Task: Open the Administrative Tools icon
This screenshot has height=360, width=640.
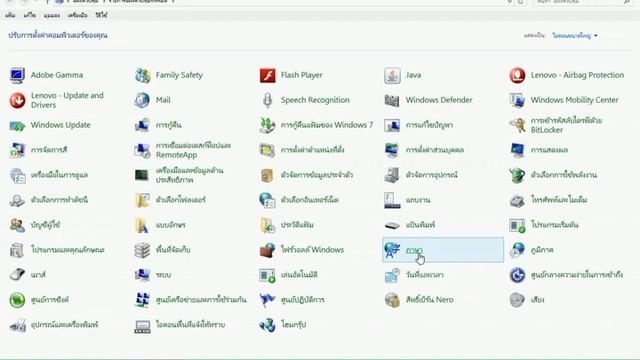Action: click(17, 176)
